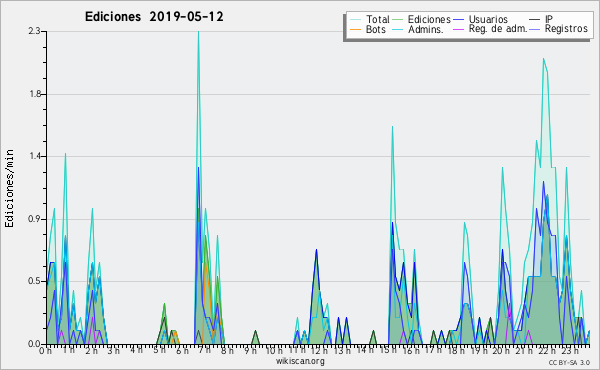Click the green Ediciones legend line swatch

(398, 20)
